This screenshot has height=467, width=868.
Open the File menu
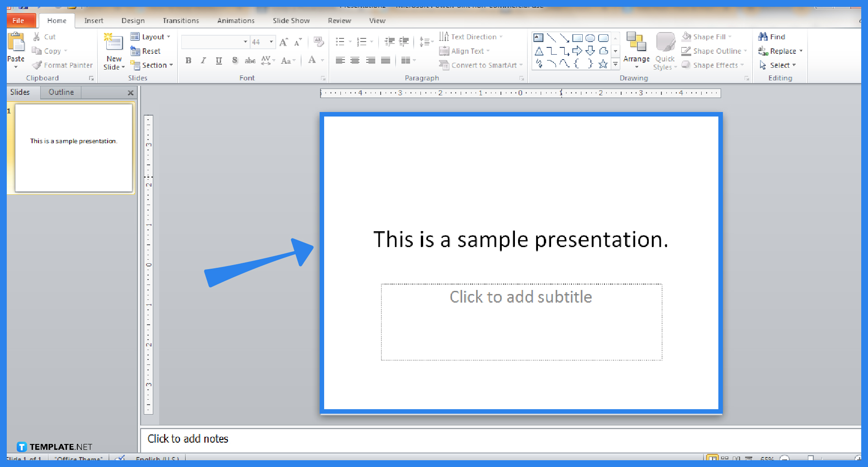click(18, 20)
